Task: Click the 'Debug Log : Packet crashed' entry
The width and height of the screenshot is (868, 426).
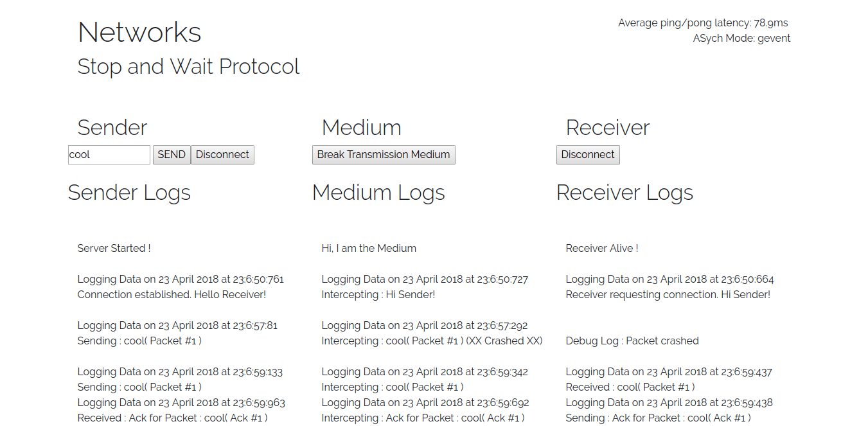Action: 632,341
